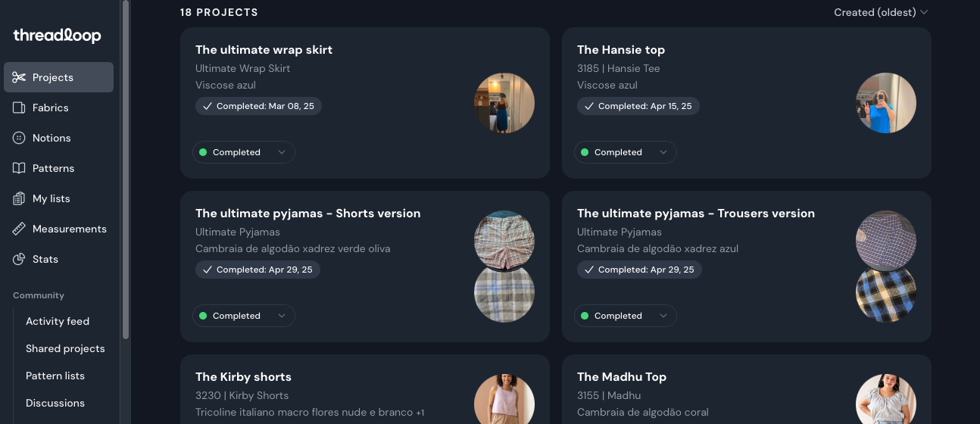This screenshot has height=424, width=980.
Task: View the wrap skirt project photo
Action: (504, 103)
